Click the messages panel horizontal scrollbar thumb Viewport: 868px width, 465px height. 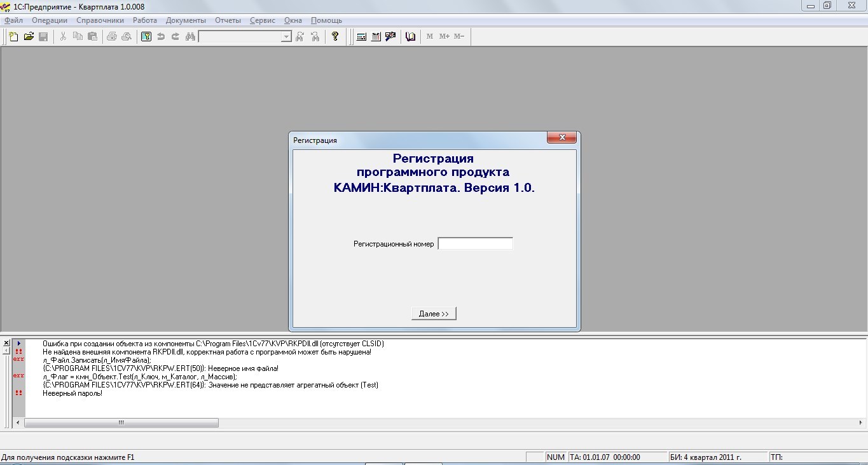coord(121,422)
